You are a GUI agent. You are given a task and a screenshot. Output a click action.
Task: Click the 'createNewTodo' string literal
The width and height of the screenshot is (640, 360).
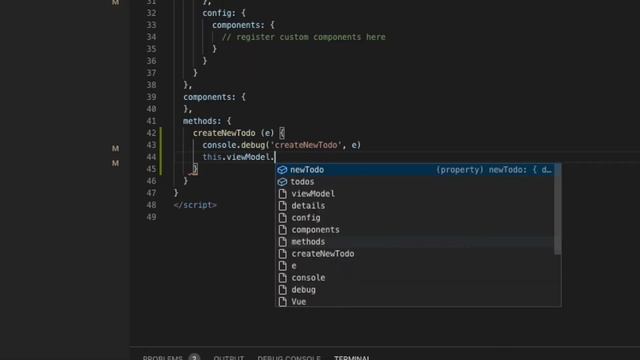pyautogui.click(x=306, y=145)
